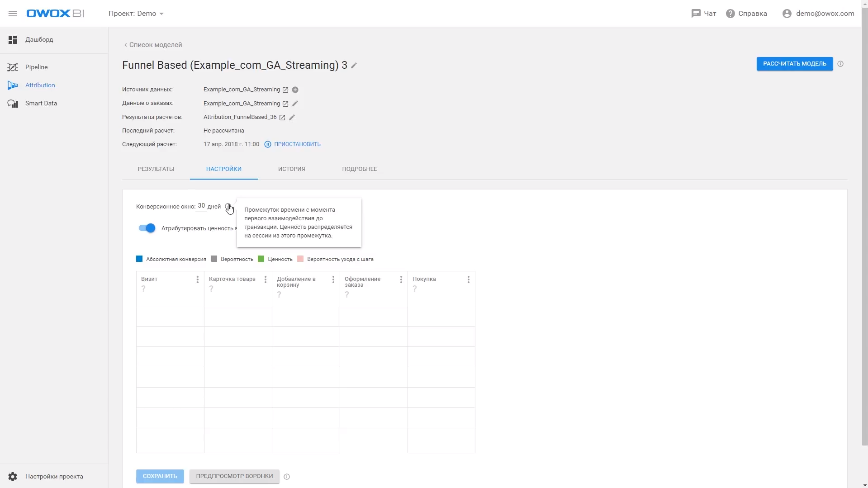This screenshot has width=868, height=488.
Task: Edit the Attribution_FunnelBased_36 results table
Action: coord(292,117)
